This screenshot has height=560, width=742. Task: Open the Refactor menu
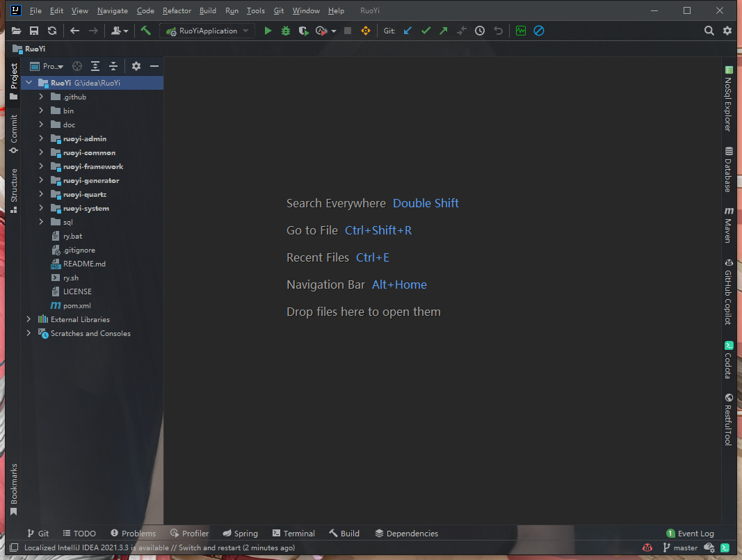coord(177,10)
